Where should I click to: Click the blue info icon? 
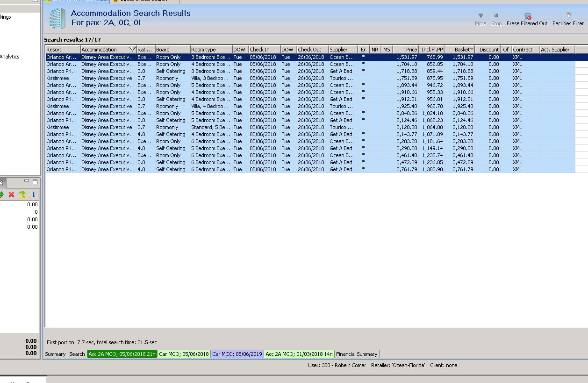click(x=33, y=195)
